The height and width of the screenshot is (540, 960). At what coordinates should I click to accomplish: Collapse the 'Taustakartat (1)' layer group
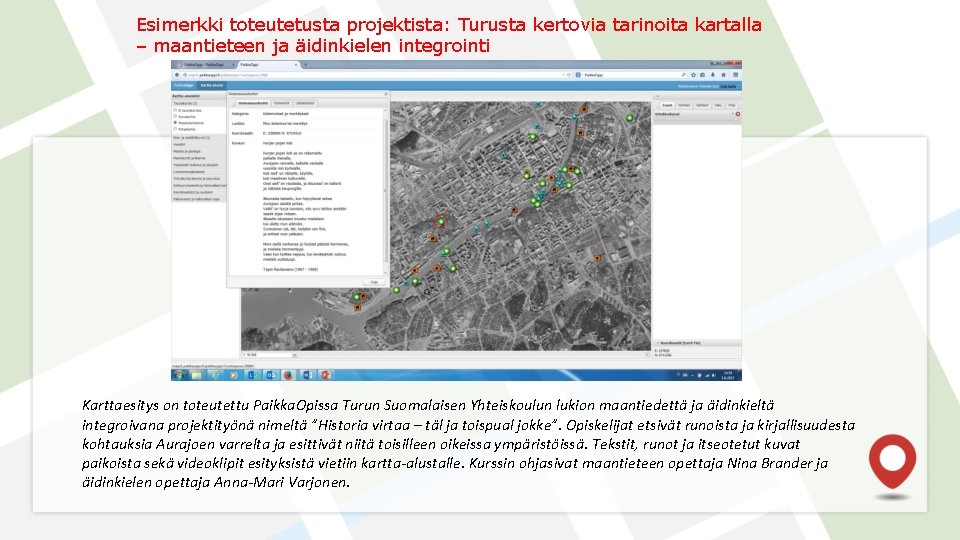[x=198, y=103]
